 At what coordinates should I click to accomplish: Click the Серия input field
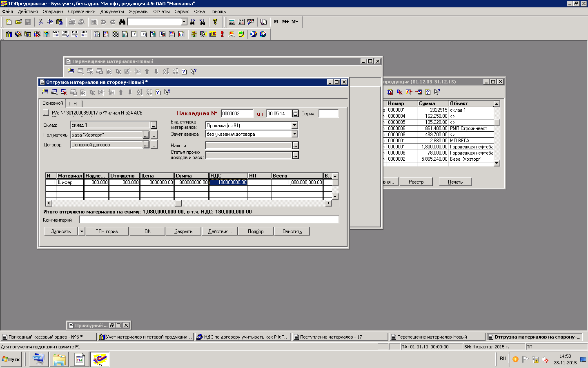pyautogui.click(x=329, y=114)
